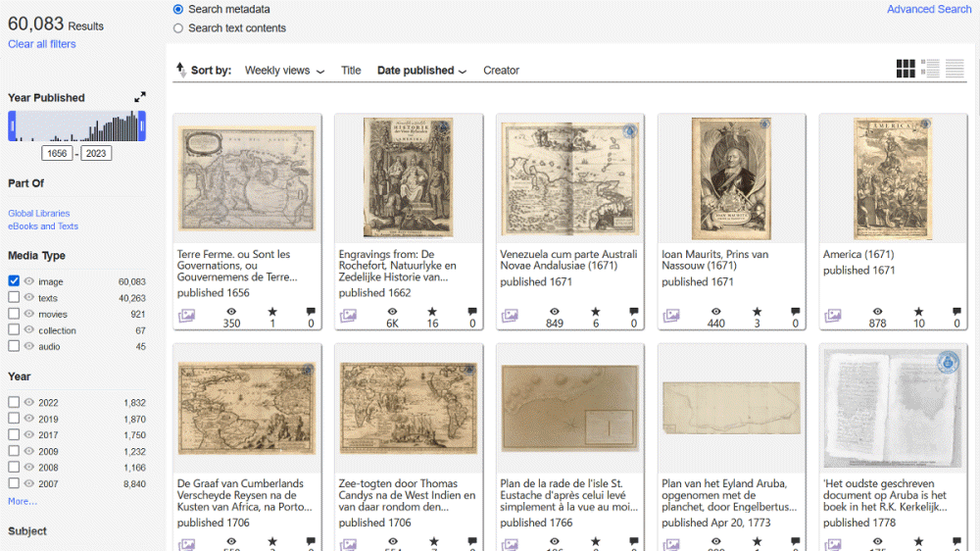Screen dimensions: 980x551
Task: Sort results by Title
Action: pos(351,71)
